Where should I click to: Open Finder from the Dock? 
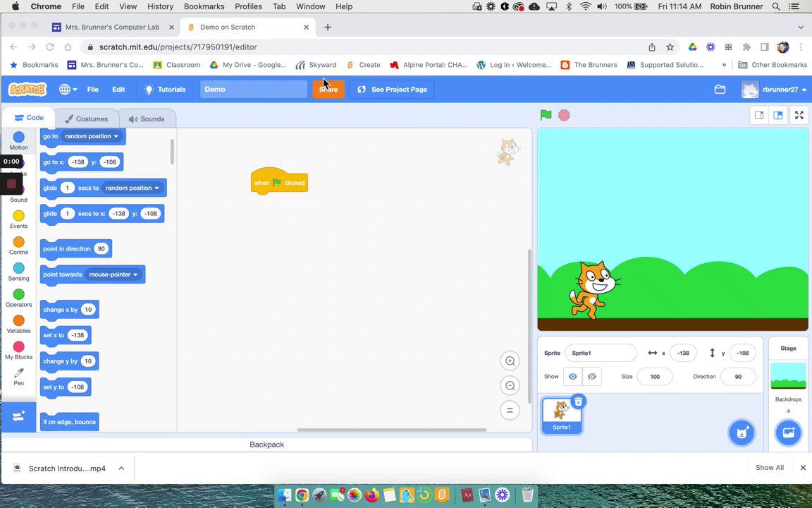pos(284,495)
